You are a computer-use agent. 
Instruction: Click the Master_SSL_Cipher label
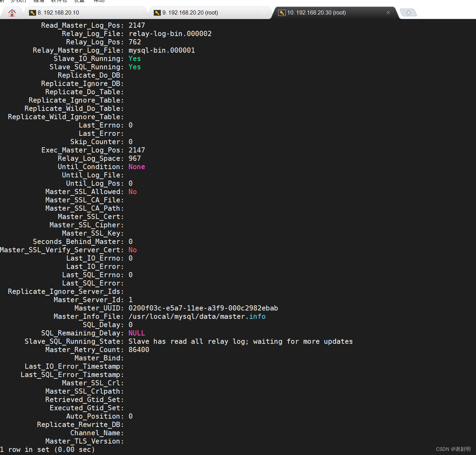coord(87,225)
